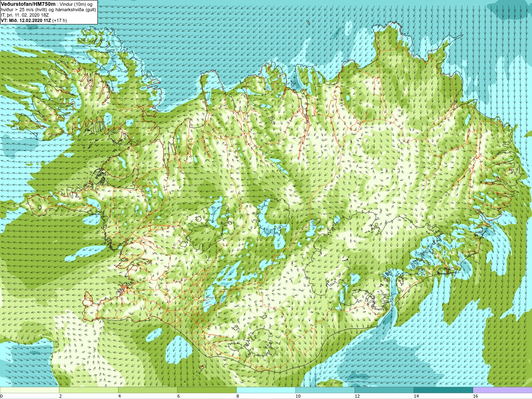Click the legend value label "8"
Image resolution: width=532 pixels, height=399 pixels.
238,396
